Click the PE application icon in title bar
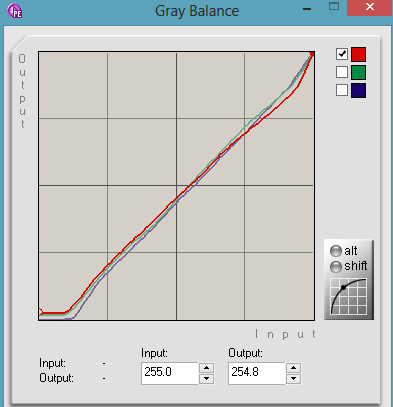 (x=15, y=10)
